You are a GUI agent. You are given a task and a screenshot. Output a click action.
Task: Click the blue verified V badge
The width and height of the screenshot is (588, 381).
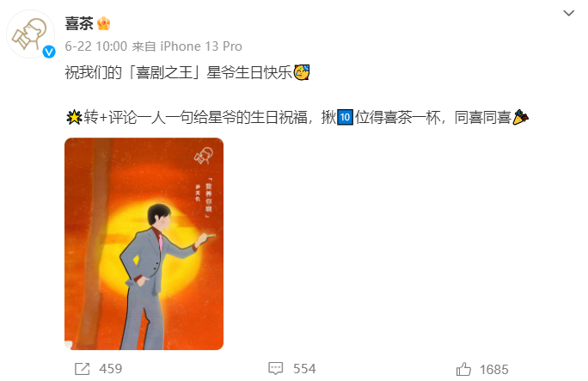pos(49,52)
